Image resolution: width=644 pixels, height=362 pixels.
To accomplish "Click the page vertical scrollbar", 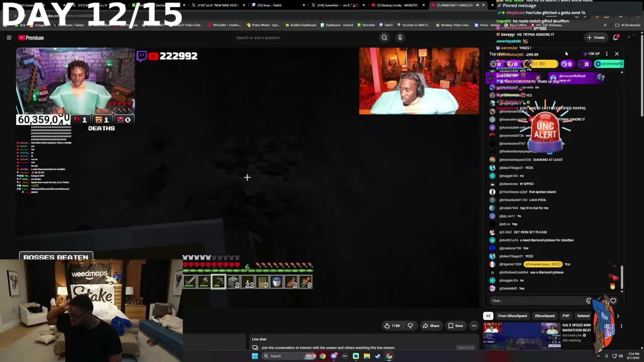I will coord(641,75).
